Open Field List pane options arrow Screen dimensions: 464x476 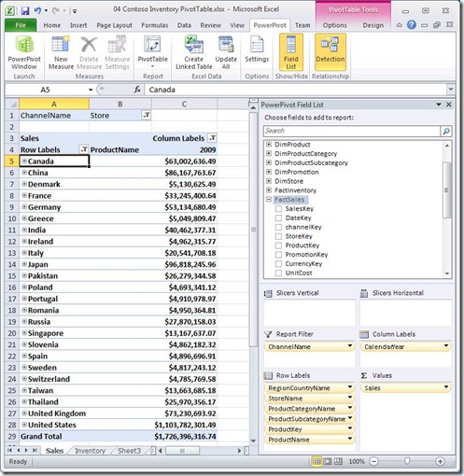pos(439,105)
